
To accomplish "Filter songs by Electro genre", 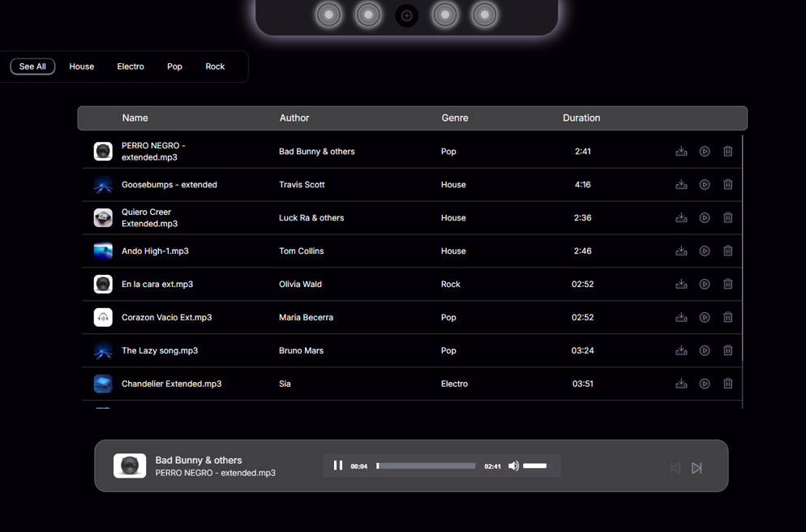I will coord(131,66).
